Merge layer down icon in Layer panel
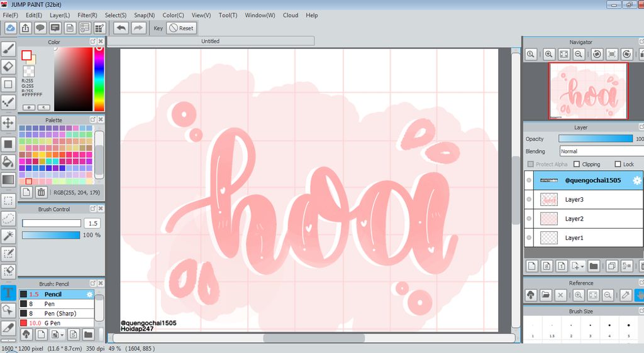644x353 pixels. click(x=627, y=266)
